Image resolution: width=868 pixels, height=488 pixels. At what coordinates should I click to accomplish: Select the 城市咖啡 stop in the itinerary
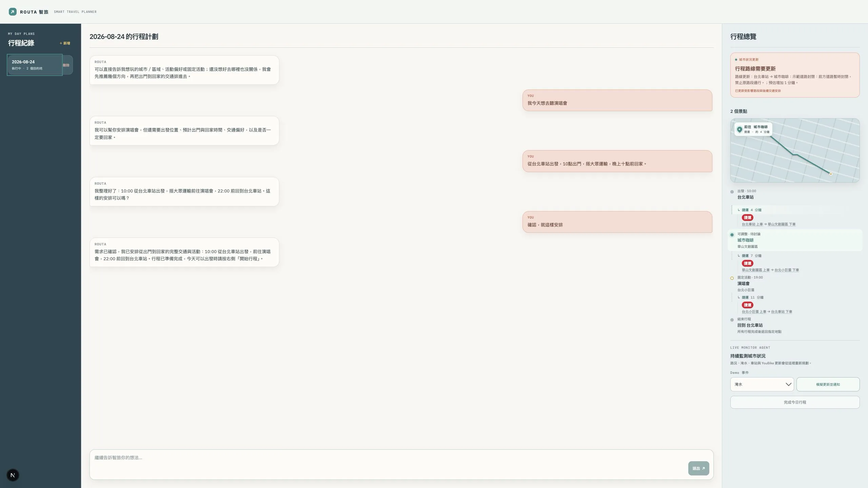[795, 240]
